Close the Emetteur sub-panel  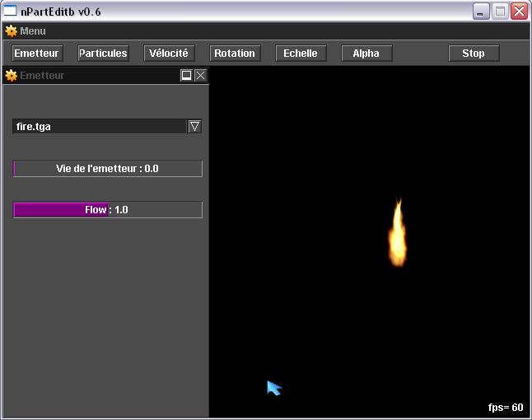[x=200, y=75]
